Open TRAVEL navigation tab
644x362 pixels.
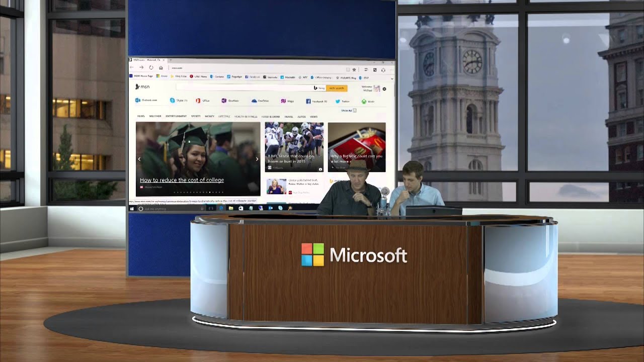point(288,117)
